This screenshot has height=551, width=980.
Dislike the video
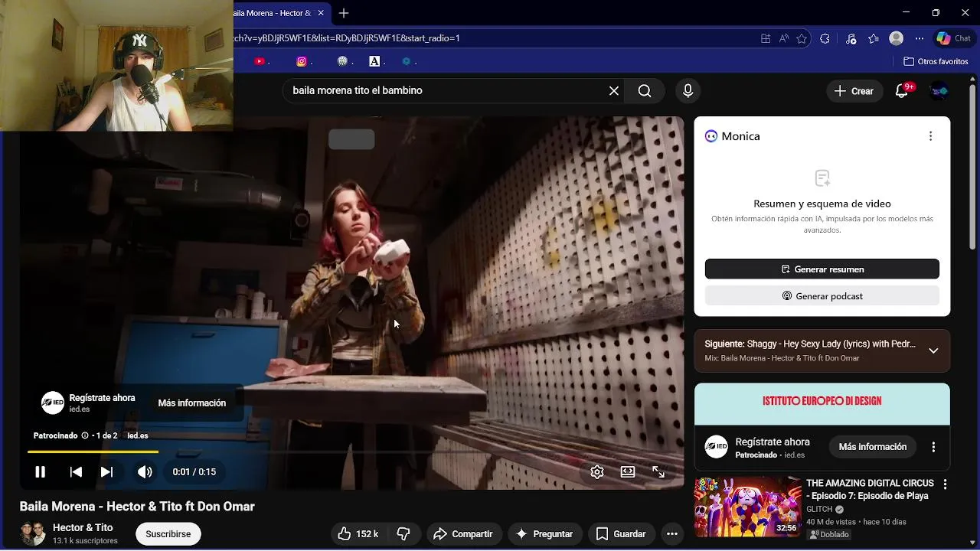click(403, 534)
